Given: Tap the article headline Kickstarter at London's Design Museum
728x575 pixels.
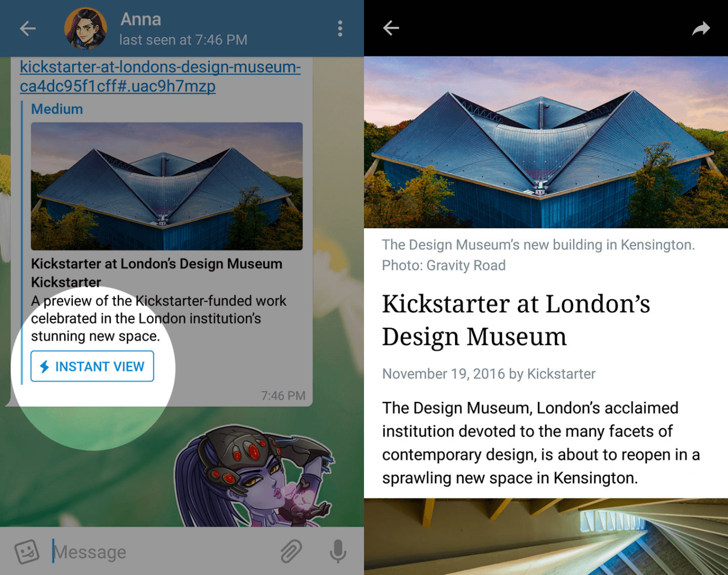Looking at the screenshot, I should [516, 320].
